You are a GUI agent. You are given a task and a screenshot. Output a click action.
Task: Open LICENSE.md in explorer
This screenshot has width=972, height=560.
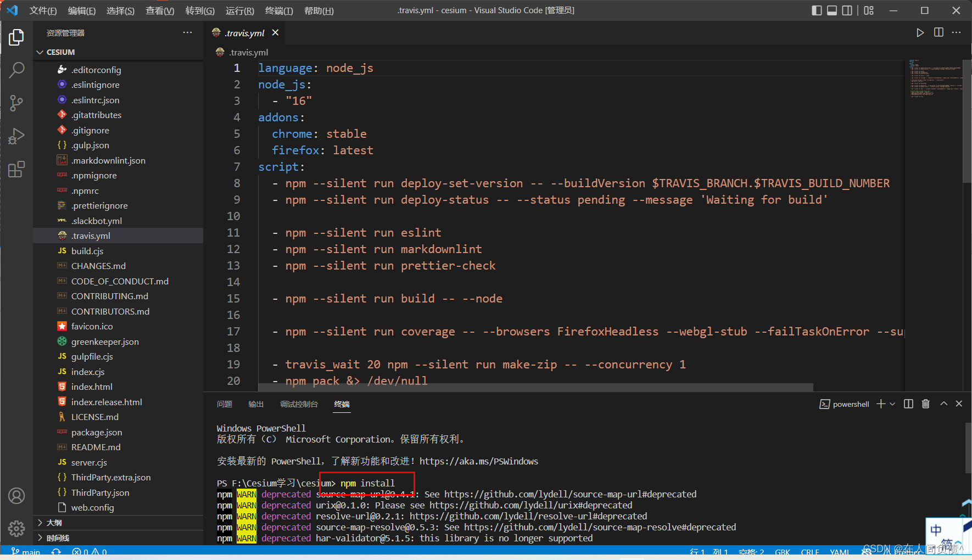118,417
